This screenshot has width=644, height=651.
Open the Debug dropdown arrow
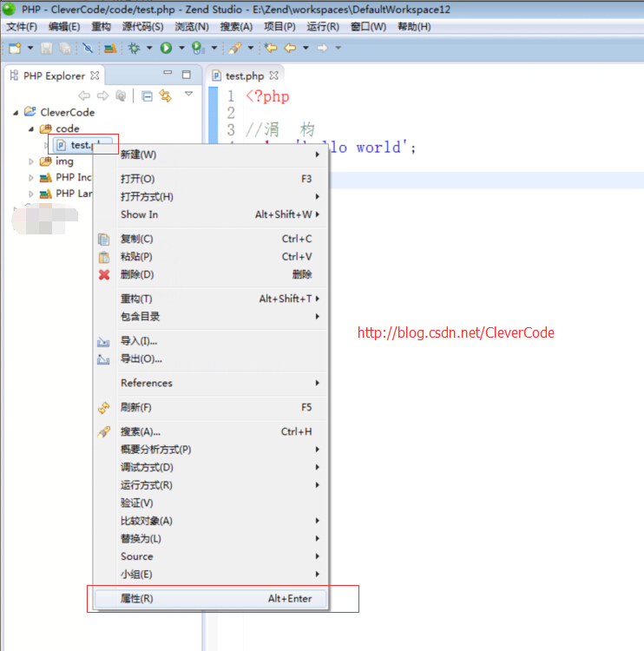149,48
